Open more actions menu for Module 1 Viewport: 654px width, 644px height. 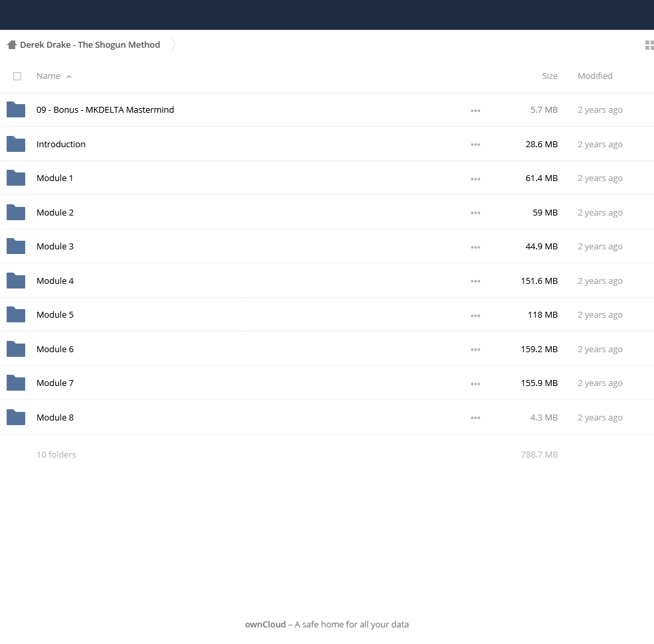point(476,179)
